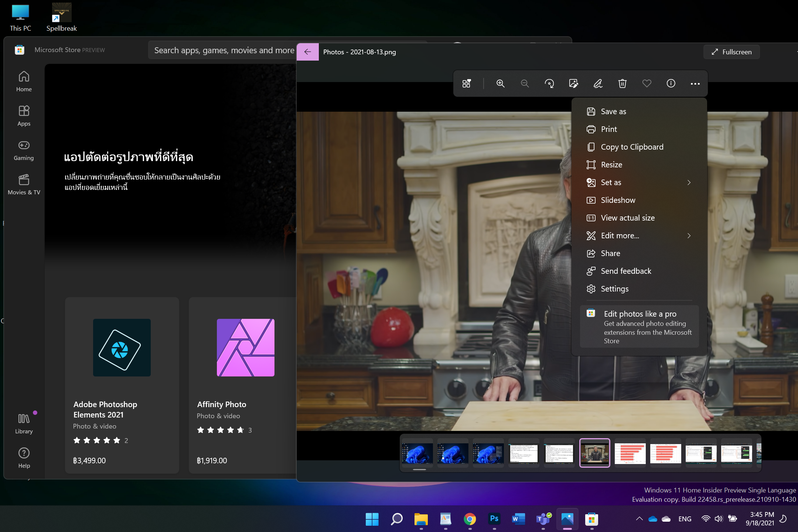This screenshot has height=532, width=798.
Task: Select first white document thumbnail in filmstrip
Action: [x=524, y=453]
